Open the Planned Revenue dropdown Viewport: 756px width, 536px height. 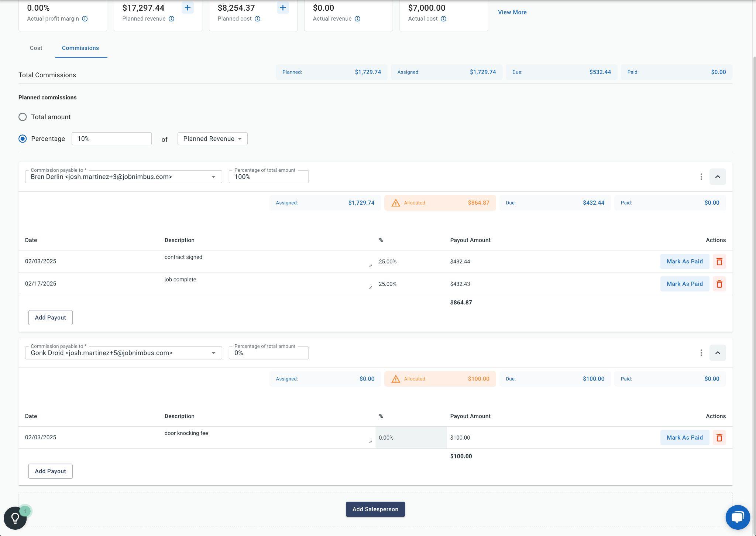click(212, 139)
